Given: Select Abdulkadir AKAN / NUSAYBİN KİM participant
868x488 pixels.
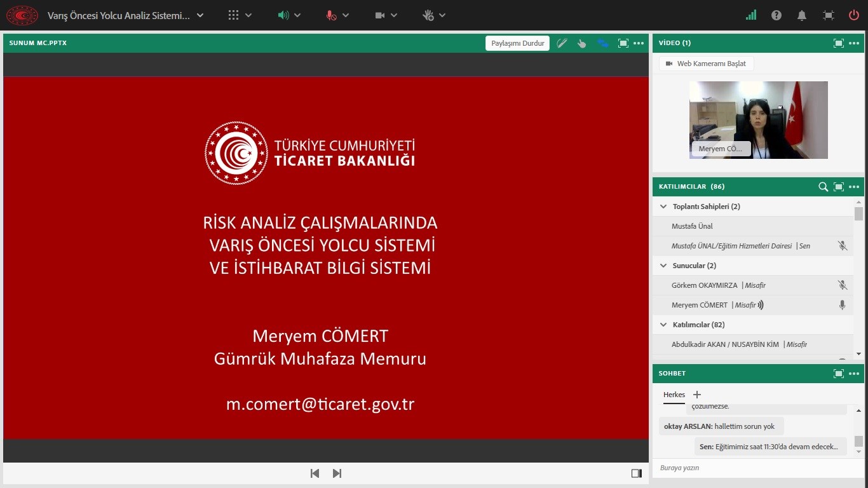Looking at the screenshot, I should 753,344.
